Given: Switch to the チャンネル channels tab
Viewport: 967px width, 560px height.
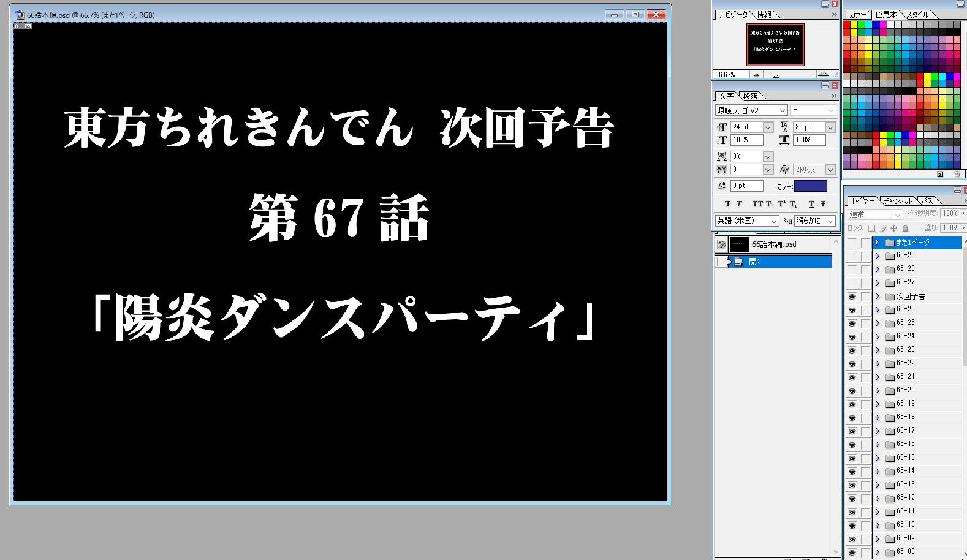Looking at the screenshot, I should pyautogui.click(x=898, y=201).
